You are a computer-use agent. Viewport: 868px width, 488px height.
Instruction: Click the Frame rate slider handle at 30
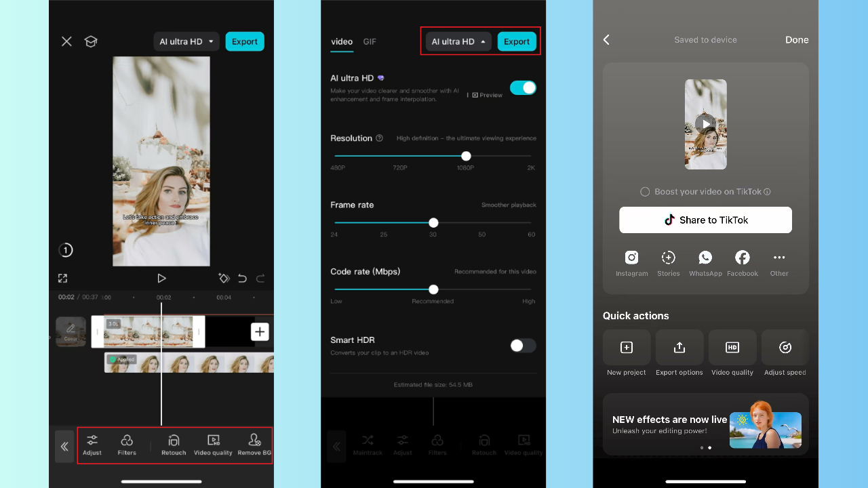click(x=433, y=223)
